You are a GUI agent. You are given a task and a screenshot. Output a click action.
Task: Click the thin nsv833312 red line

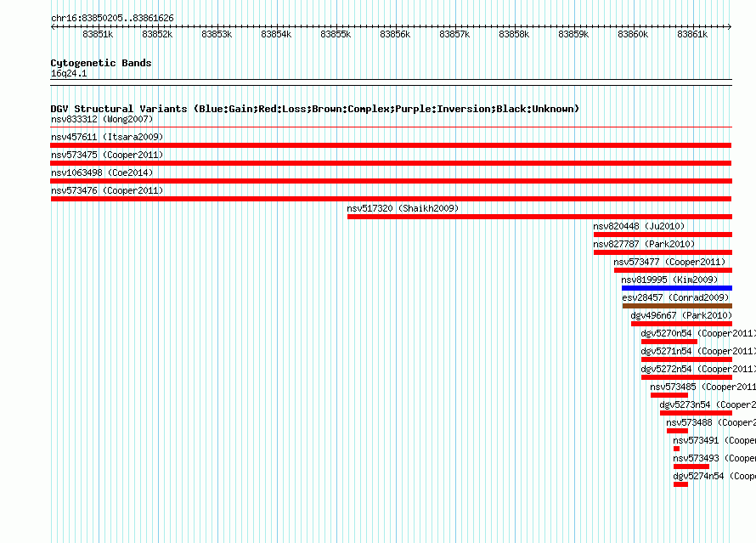(391, 127)
